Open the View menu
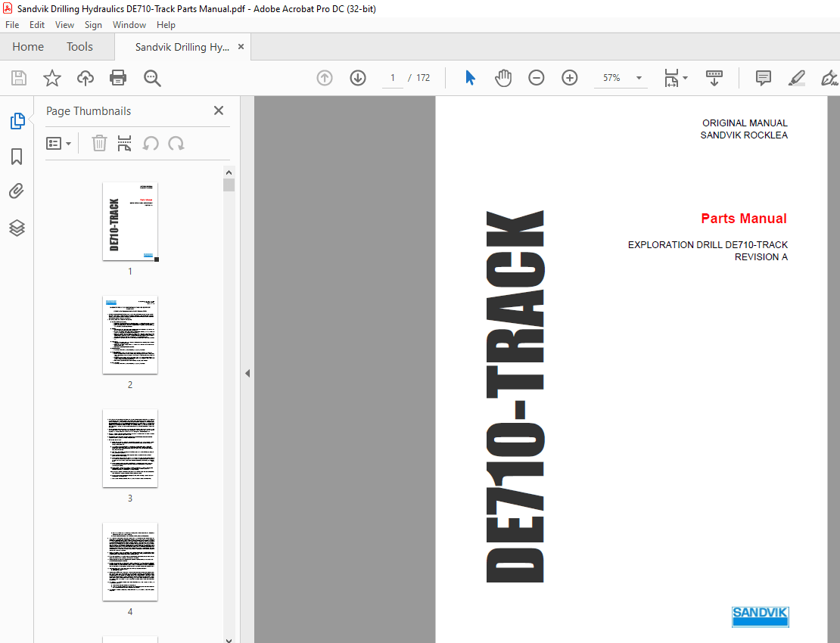 click(64, 25)
